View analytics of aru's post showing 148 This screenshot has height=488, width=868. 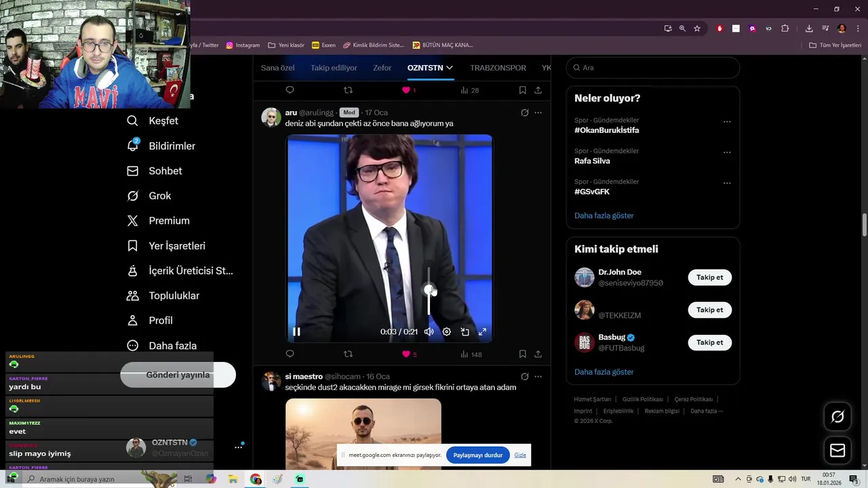(471, 354)
